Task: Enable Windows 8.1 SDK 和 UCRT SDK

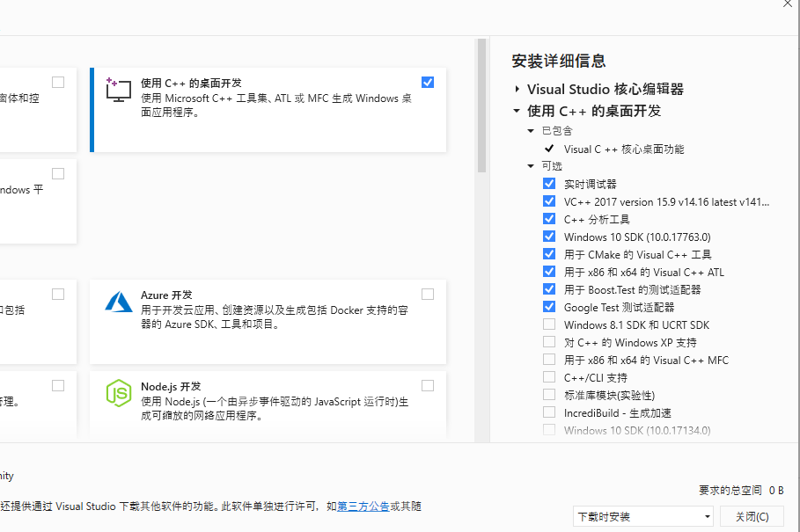Action: (549, 324)
